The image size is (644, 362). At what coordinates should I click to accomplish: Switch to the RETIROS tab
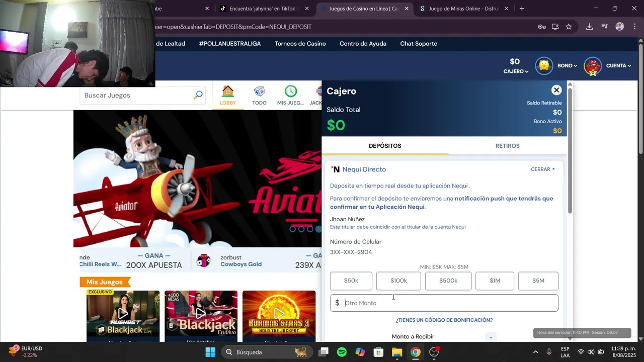click(x=507, y=146)
